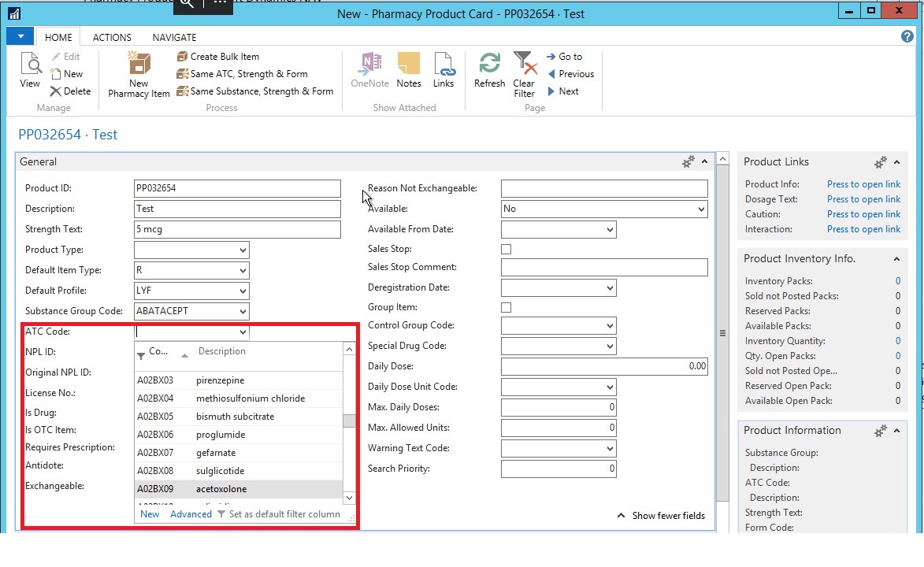Open the Control Group Code dropdown

tap(609, 326)
